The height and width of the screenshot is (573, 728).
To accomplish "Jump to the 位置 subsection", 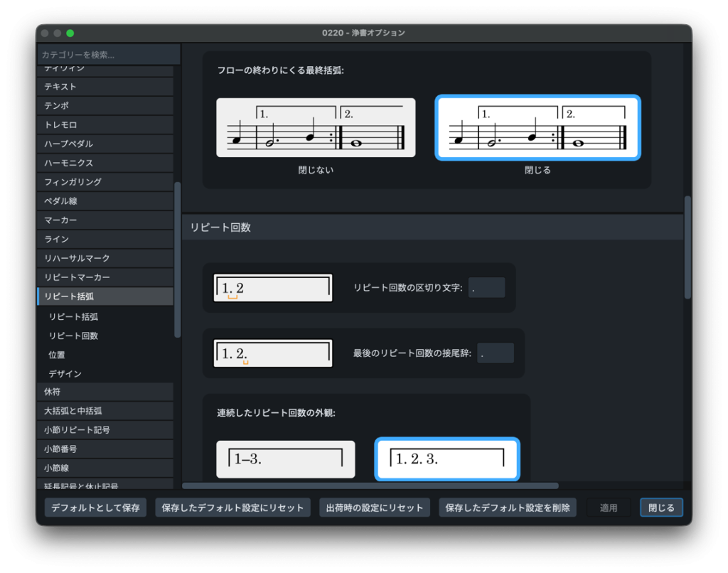I will pos(57,355).
